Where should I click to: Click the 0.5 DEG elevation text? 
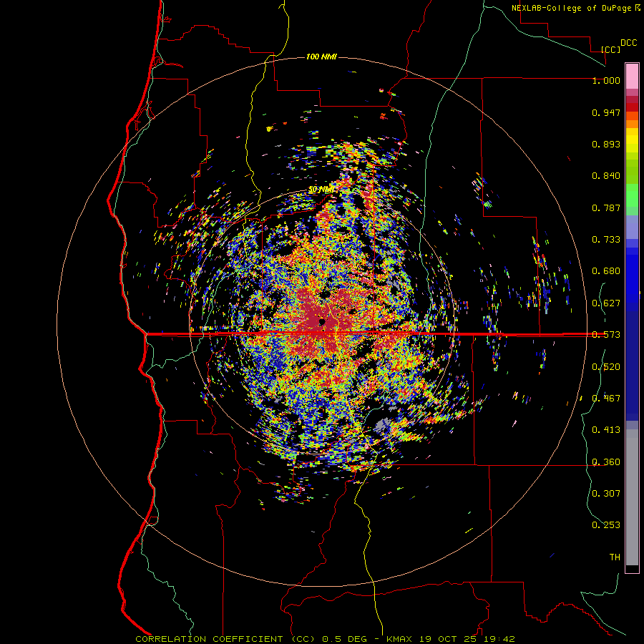click(x=345, y=639)
